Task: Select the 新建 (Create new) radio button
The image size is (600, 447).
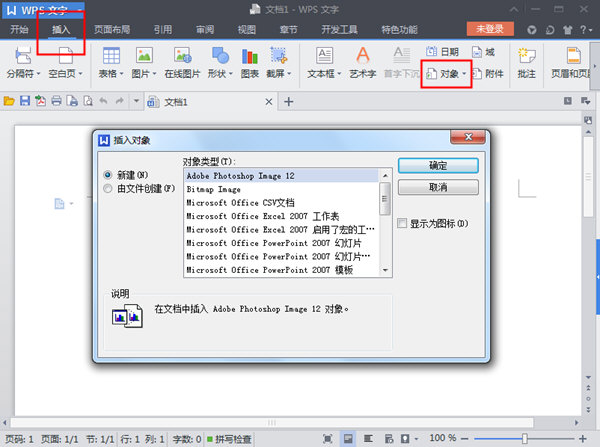Action: (x=109, y=174)
